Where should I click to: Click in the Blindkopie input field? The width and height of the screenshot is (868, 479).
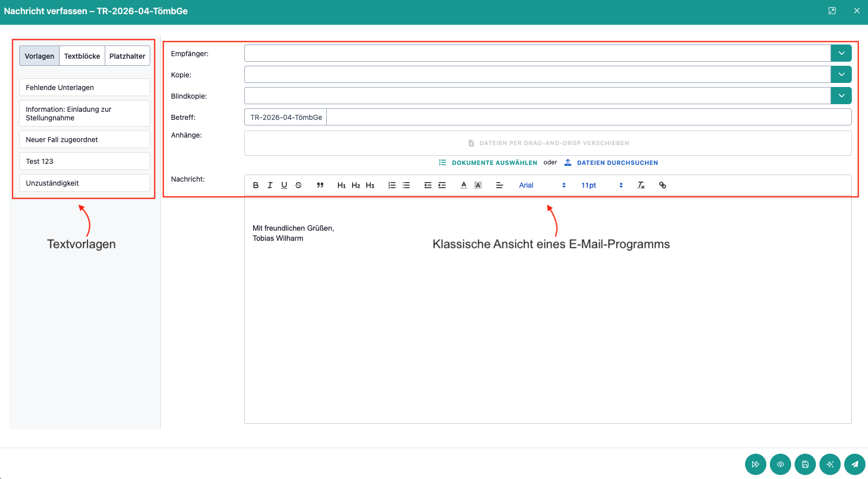point(537,96)
